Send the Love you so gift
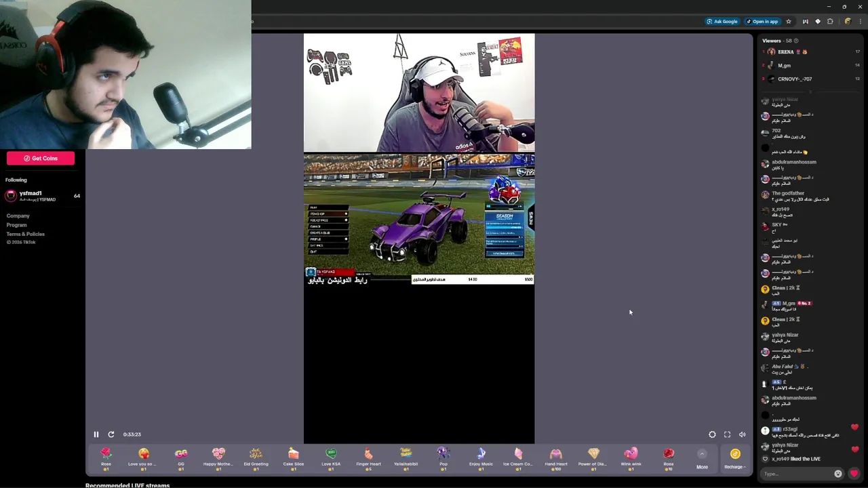 coord(143,458)
